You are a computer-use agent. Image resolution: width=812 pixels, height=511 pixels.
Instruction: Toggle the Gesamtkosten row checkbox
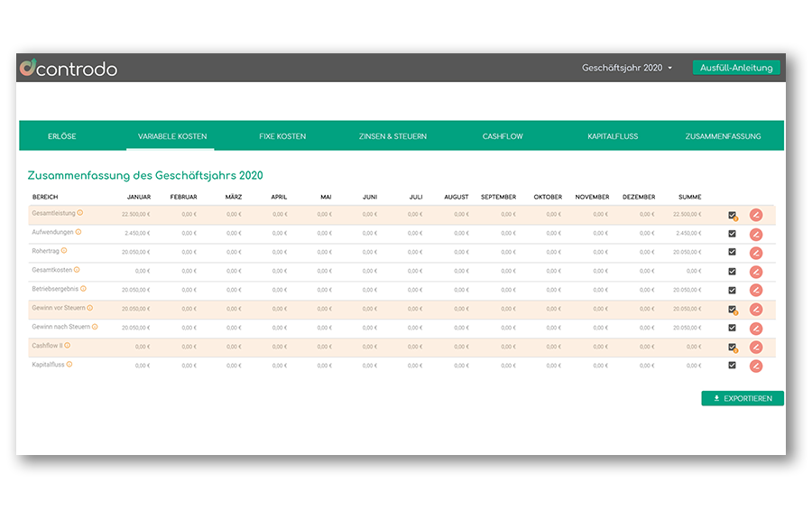tap(732, 271)
